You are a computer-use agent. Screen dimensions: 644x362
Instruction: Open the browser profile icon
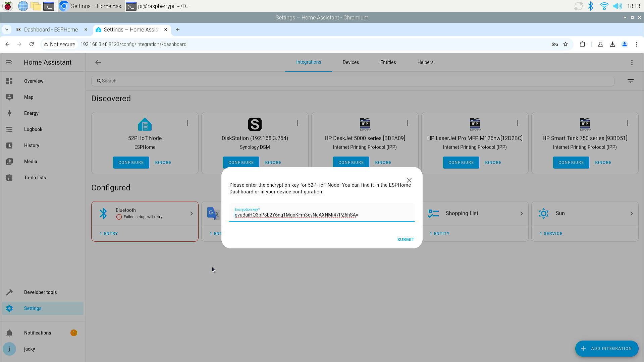pyautogui.click(x=625, y=44)
